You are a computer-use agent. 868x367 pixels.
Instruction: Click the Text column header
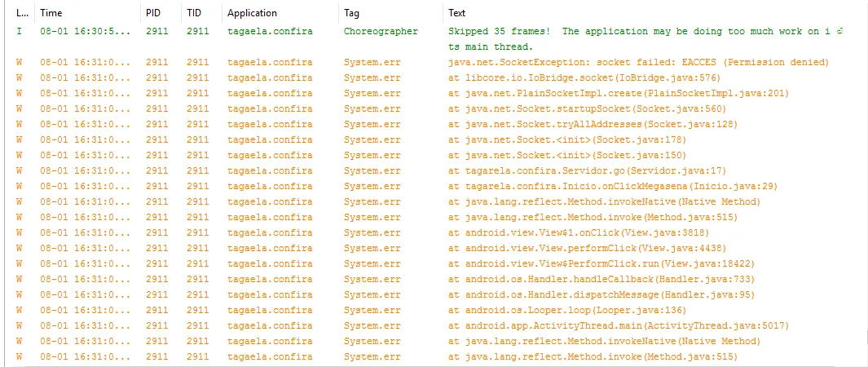coord(457,13)
